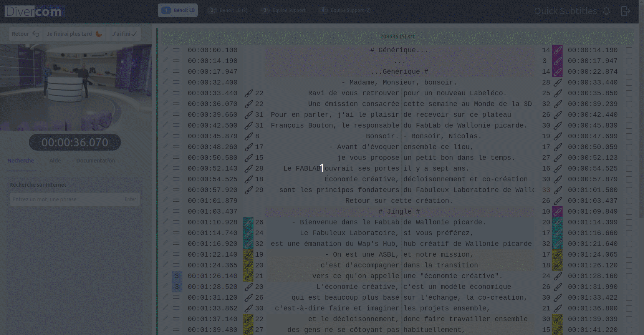Click the teal link icon left of 'Bienvenue dans le FabLab'
The width and height of the screenshot is (644, 335).
[x=248, y=222]
